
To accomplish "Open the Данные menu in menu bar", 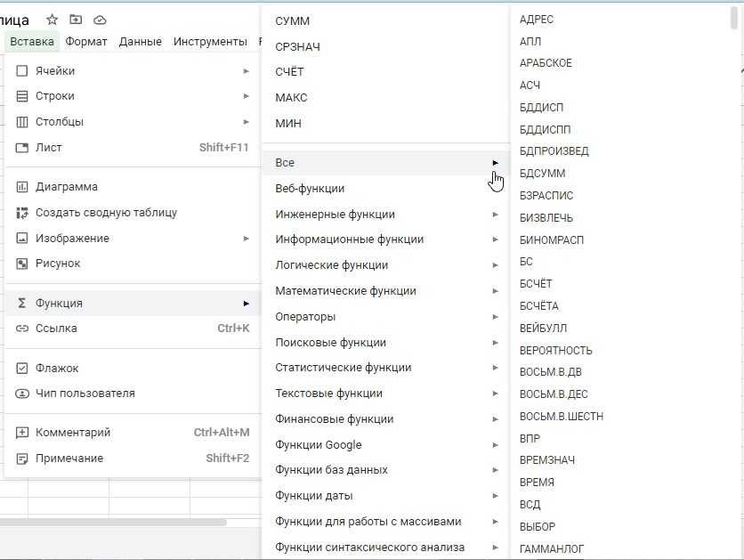I will [x=140, y=41].
